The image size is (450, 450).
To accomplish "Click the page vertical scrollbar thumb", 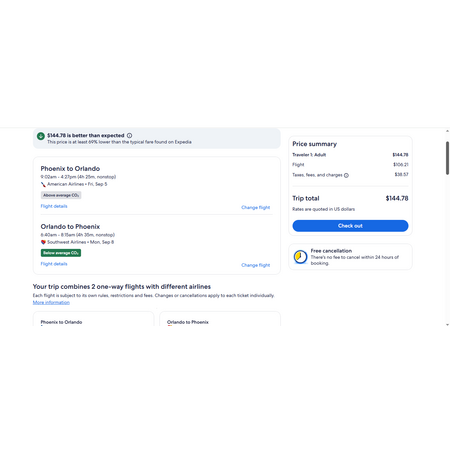I will pos(447,158).
